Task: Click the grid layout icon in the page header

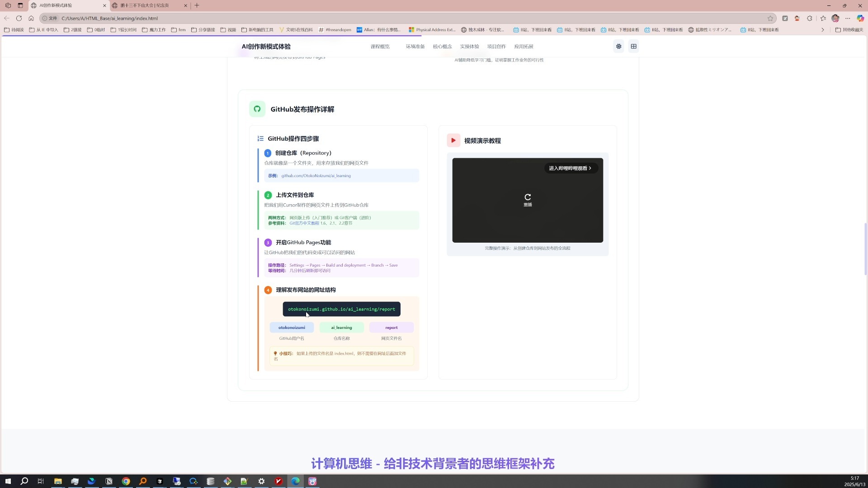Action: (633, 47)
